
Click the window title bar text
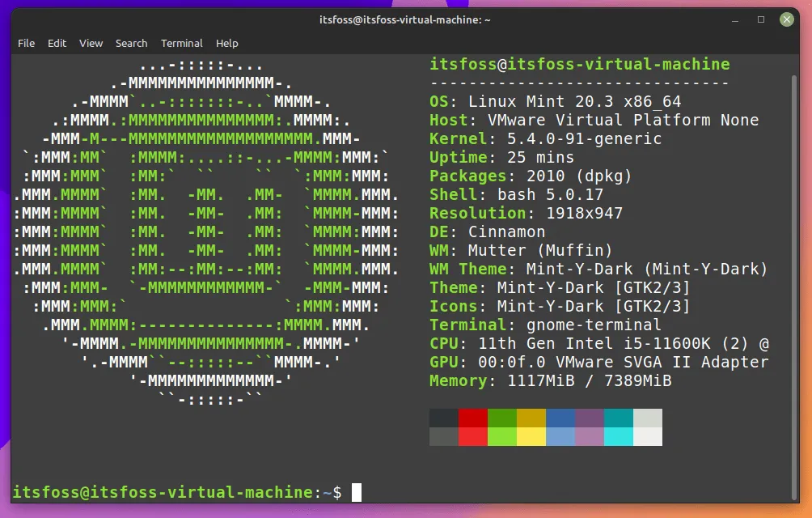tap(406, 19)
